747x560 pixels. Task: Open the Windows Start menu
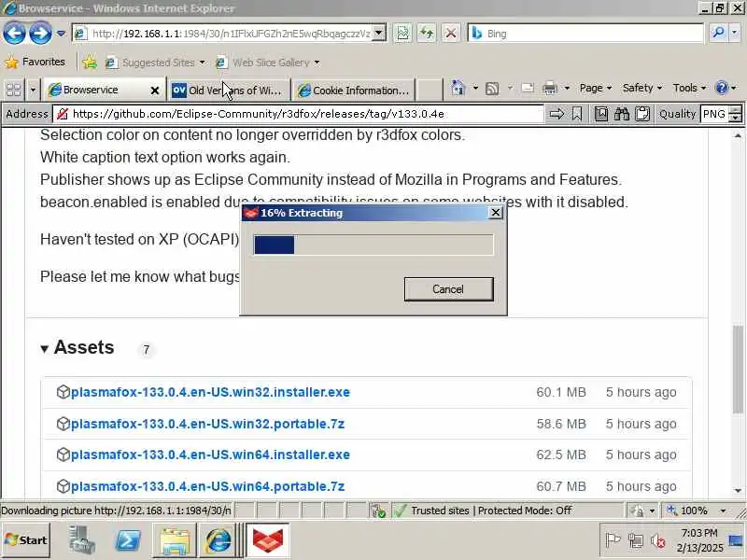coord(26,540)
